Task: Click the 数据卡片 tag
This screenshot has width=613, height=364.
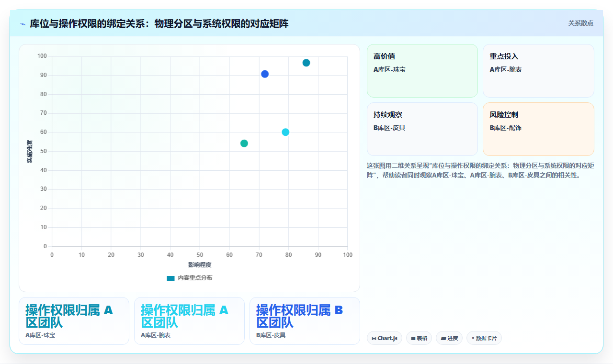Action: pyautogui.click(x=484, y=338)
